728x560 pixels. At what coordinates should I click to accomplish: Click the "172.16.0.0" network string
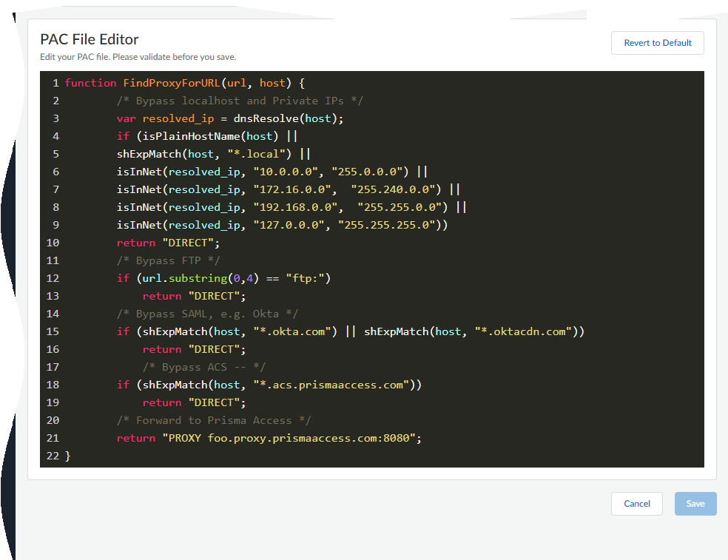point(291,189)
